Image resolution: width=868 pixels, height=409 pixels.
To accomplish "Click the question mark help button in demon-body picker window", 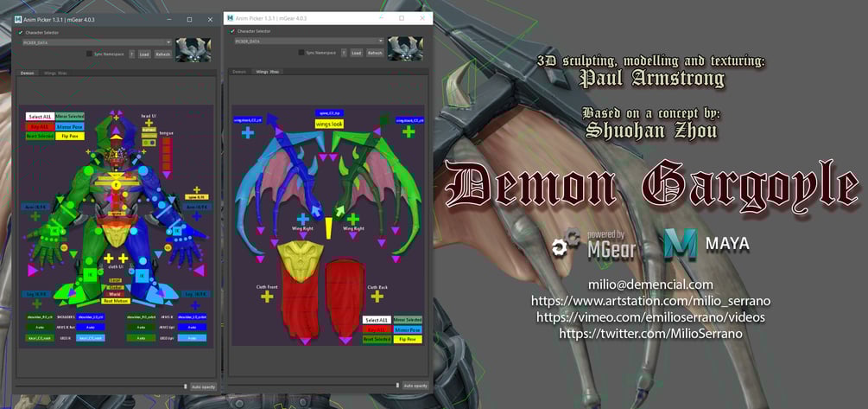I will 132,54.
